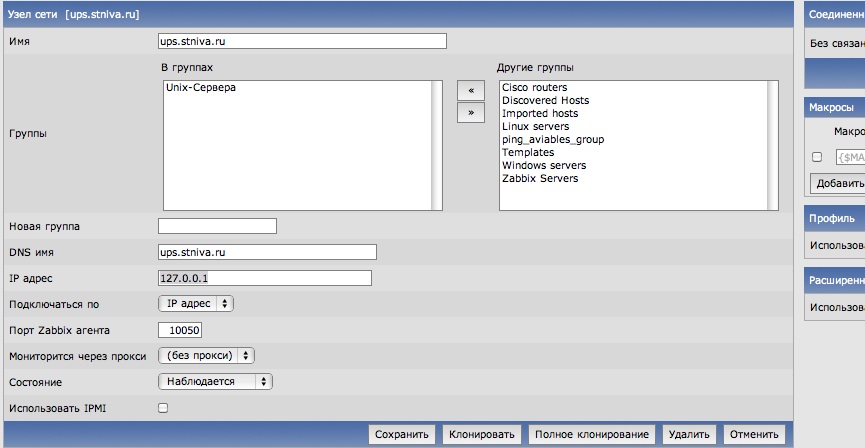Viewport: 865px width, 448px height.
Task: Select Unix-Сервера in the В группах list
Action: coord(201,88)
